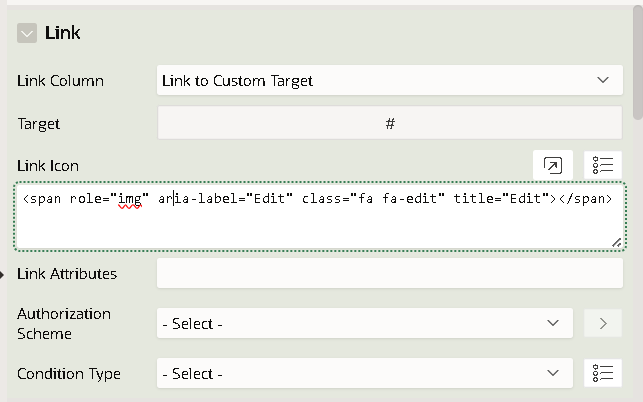Open Link Icon code editor popup icon
This screenshot has height=402, width=643.
point(553,165)
